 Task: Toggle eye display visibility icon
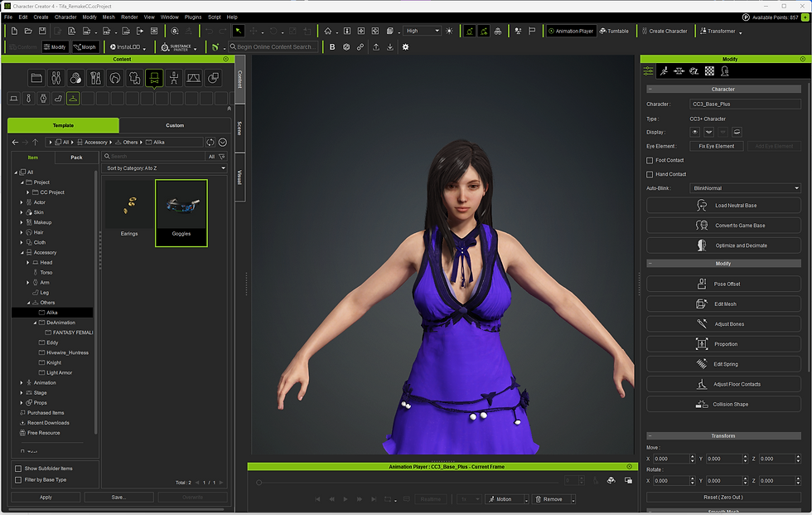click(x=695, y=132)
